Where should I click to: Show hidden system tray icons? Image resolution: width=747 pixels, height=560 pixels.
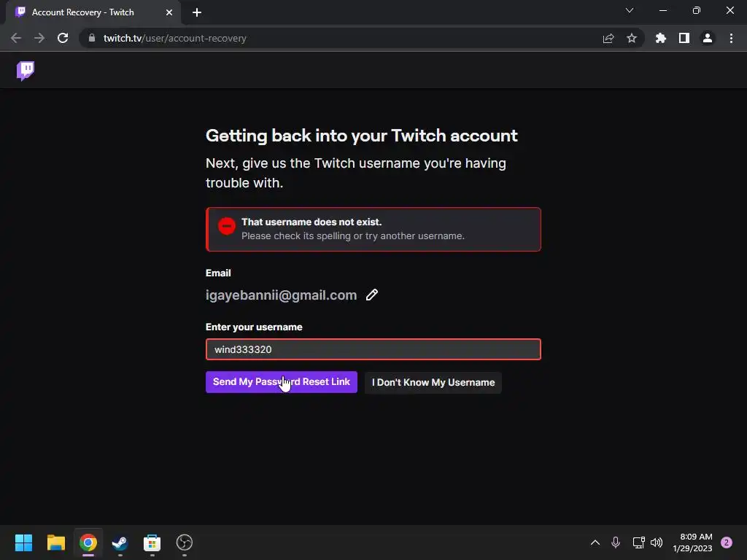click(x=595, y=542)
